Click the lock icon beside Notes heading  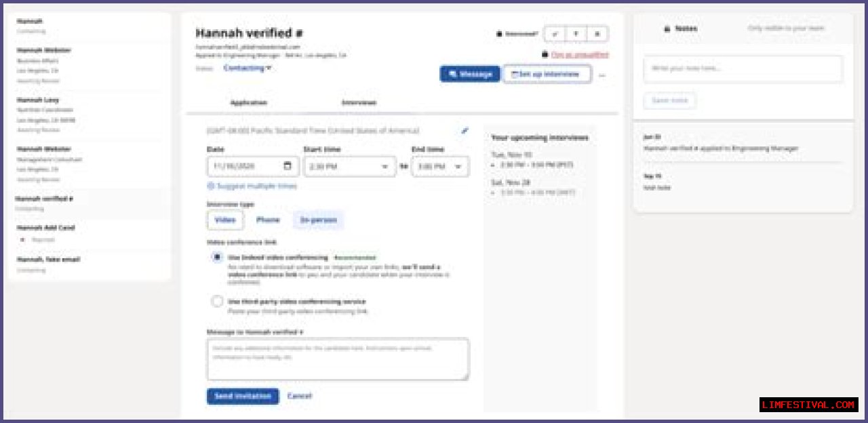[x=667, y=28]
